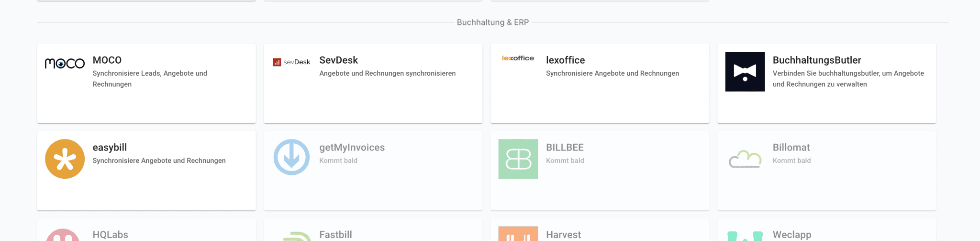Click the getMyInvoices Kommt bald label
Screen dimensions: 980x241
point(338,161)
